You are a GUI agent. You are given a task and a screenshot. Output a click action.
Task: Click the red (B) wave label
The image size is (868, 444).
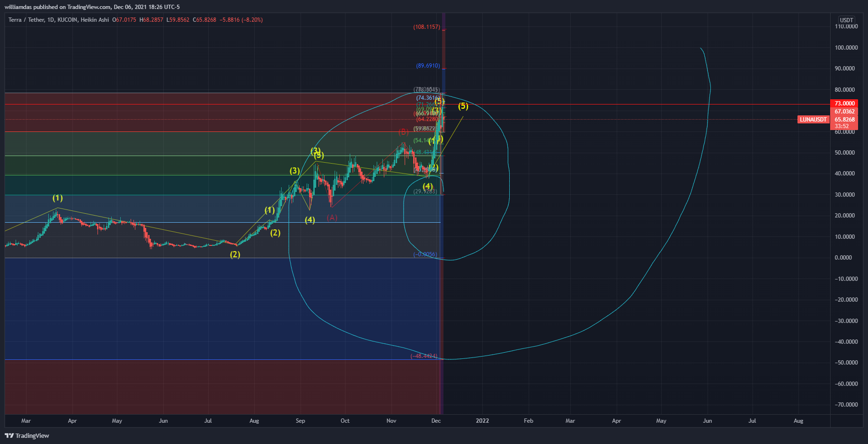[x=403, y=131]
